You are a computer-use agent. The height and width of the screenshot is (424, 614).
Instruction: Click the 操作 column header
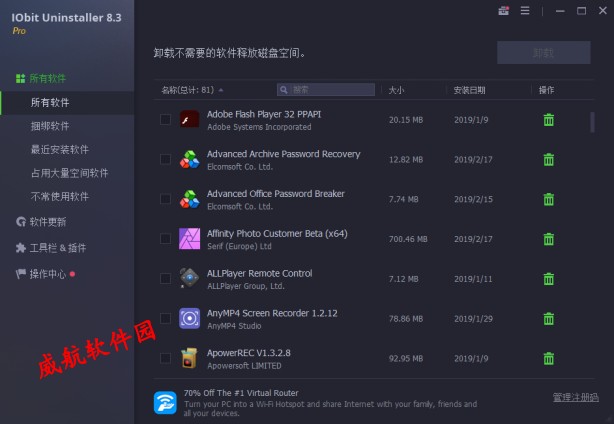(x=546, y=90)
